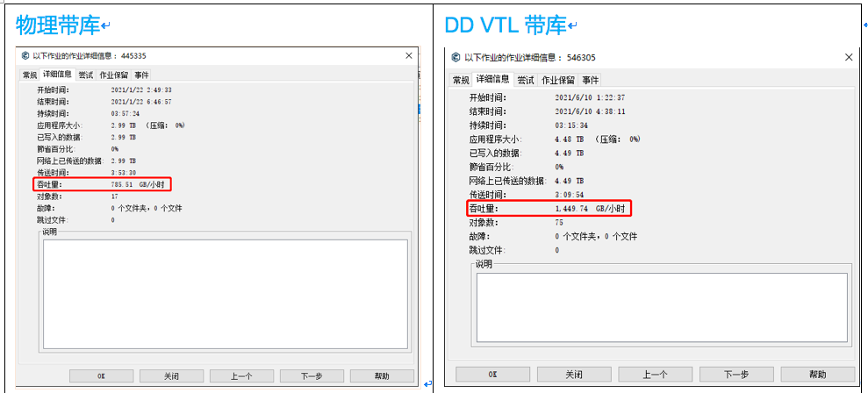The image size is (868, 393).
Task: Click 帮助 button in job 546305 window
Action: click(x=818, y=375)
